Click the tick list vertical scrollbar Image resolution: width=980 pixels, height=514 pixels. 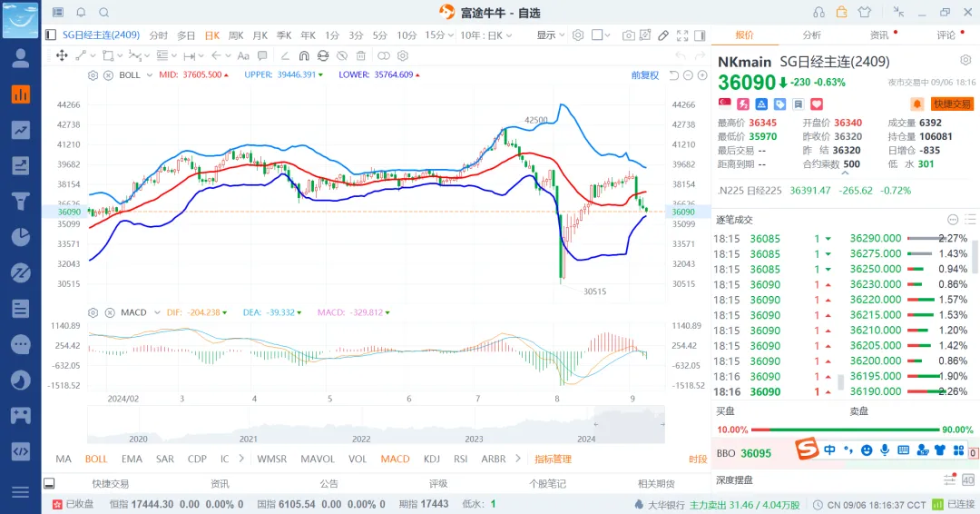point(840,381)
